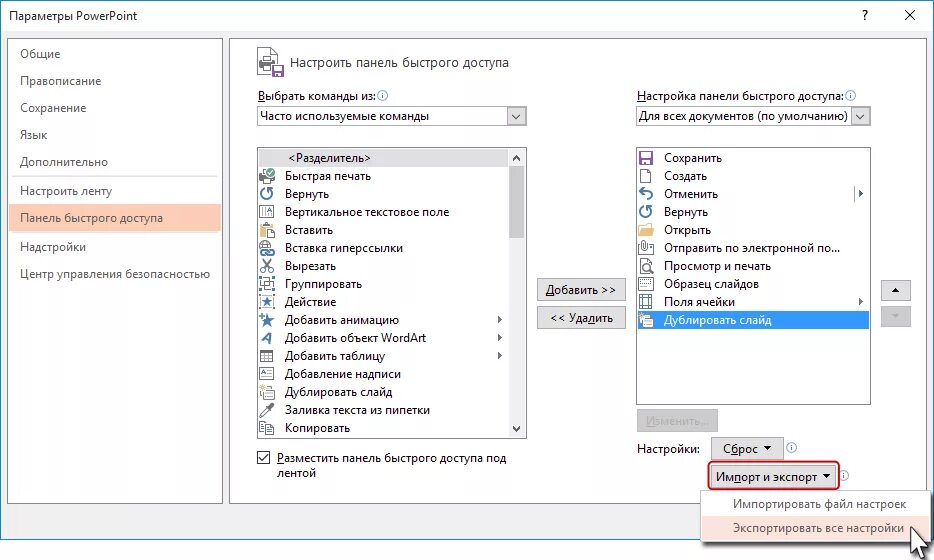Image resolution: width=934 pixels, height=560 pixels.
Task: Toggle 'Разместить панель быстрого доступа под лентой' checkbox
Action: pyautogui.click(x=263, y=458)
